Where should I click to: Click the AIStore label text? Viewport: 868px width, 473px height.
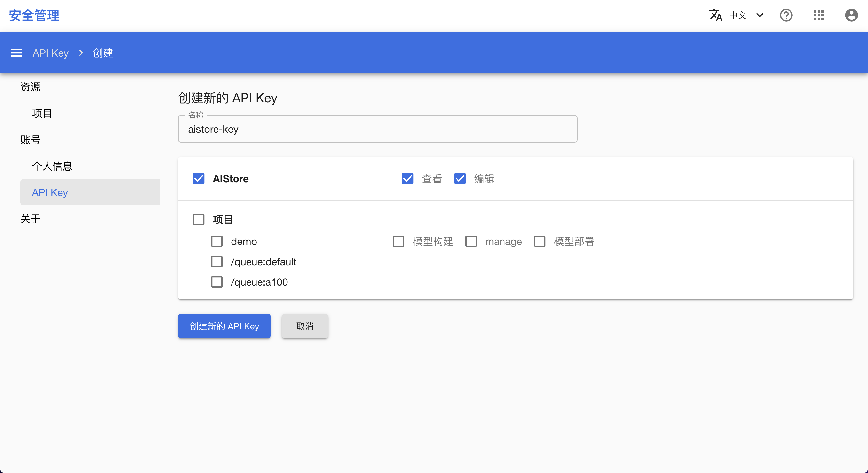(231, 179)
